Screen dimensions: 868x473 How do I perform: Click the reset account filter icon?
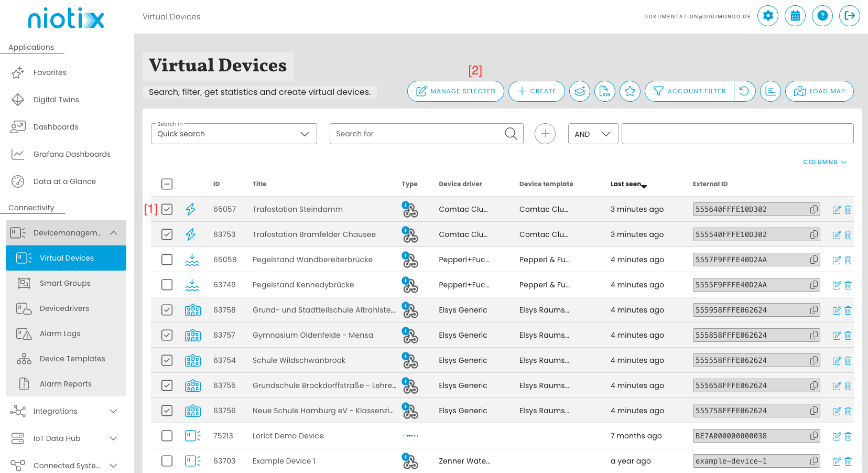(744, 91)
